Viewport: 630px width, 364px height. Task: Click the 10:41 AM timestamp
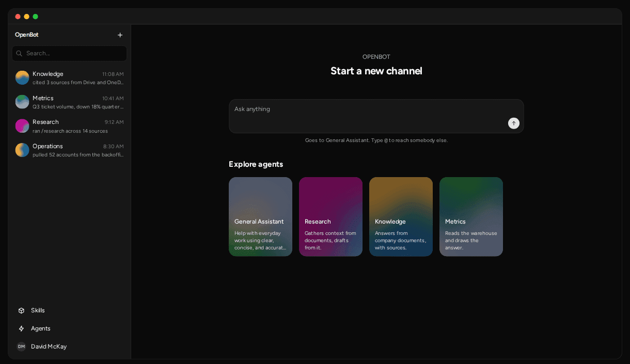pyautogui.click(x=113, y=99)
